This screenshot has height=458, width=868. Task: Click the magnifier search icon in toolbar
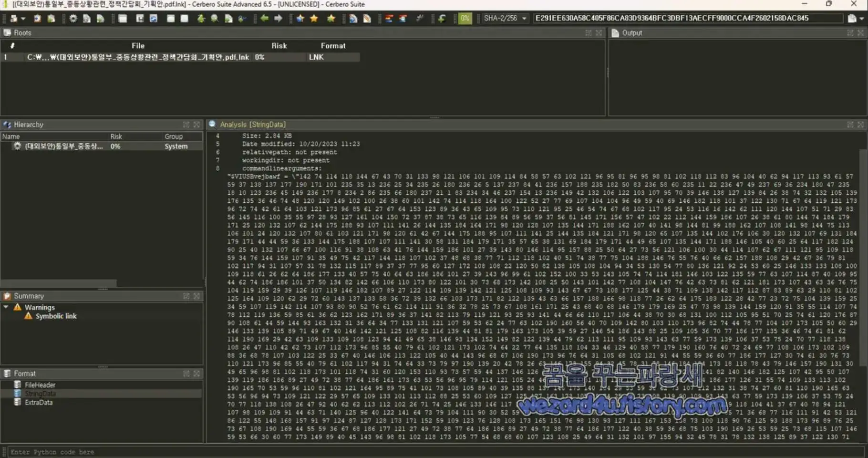215,18
